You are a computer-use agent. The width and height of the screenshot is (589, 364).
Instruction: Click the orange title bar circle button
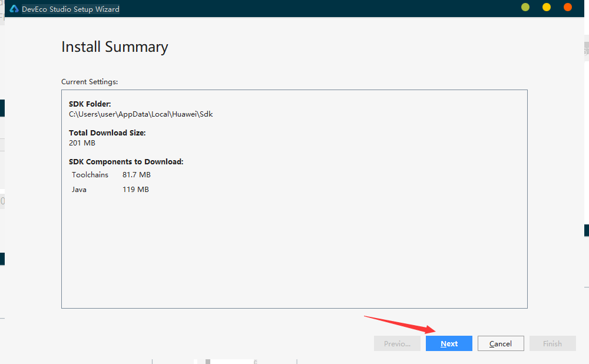(568, 7)
